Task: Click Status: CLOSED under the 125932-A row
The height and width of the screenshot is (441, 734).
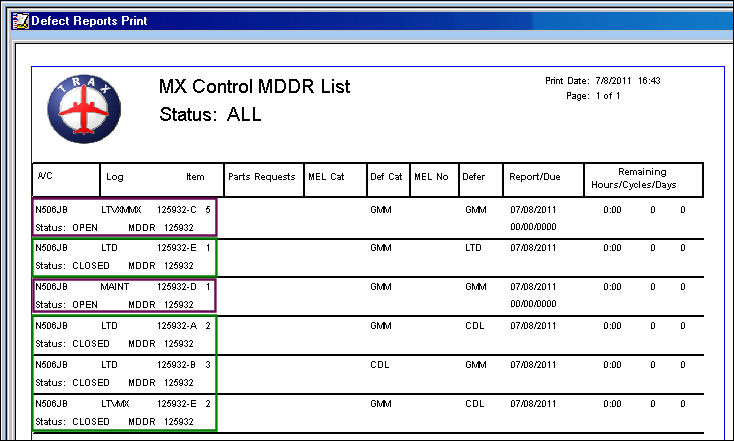Action: pos(72,344)
